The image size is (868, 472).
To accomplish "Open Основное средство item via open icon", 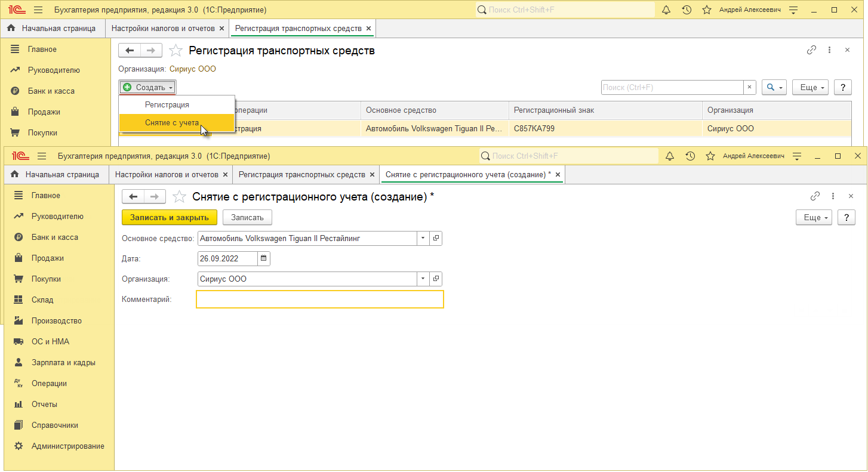I will 436,238.
